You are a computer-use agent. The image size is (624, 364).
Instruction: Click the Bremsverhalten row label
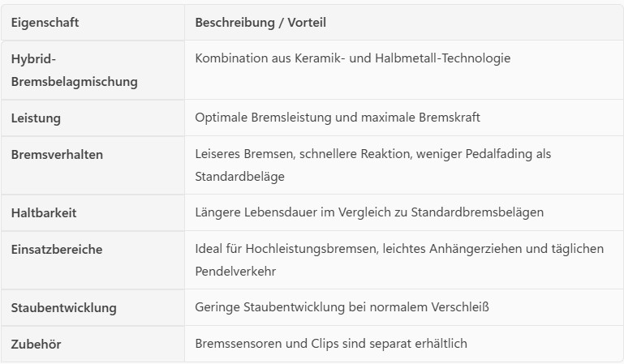coord(57,155)
